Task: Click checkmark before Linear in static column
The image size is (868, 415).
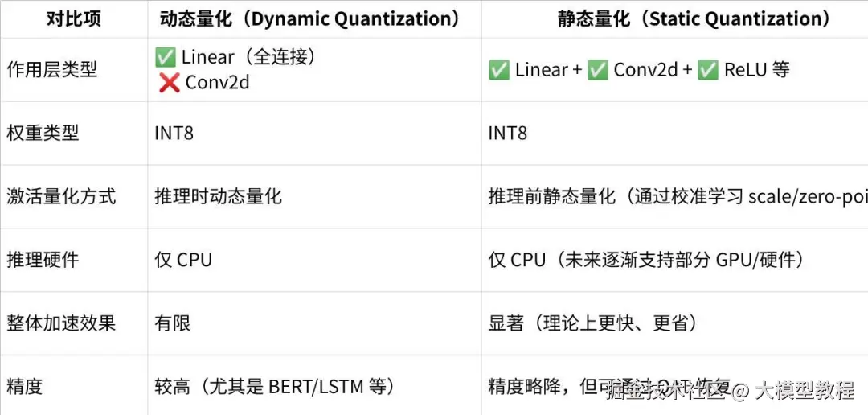Action: pyautogui.click(x=499, y=70)
